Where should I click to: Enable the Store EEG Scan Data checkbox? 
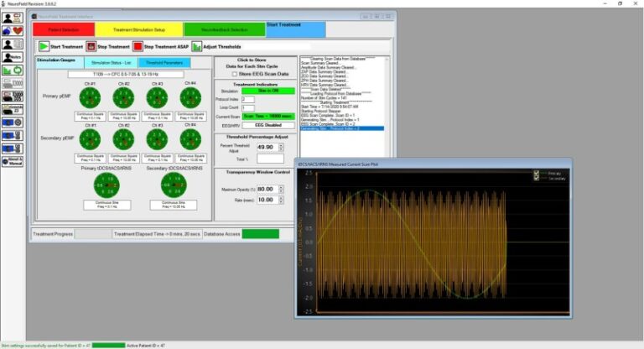233,76
